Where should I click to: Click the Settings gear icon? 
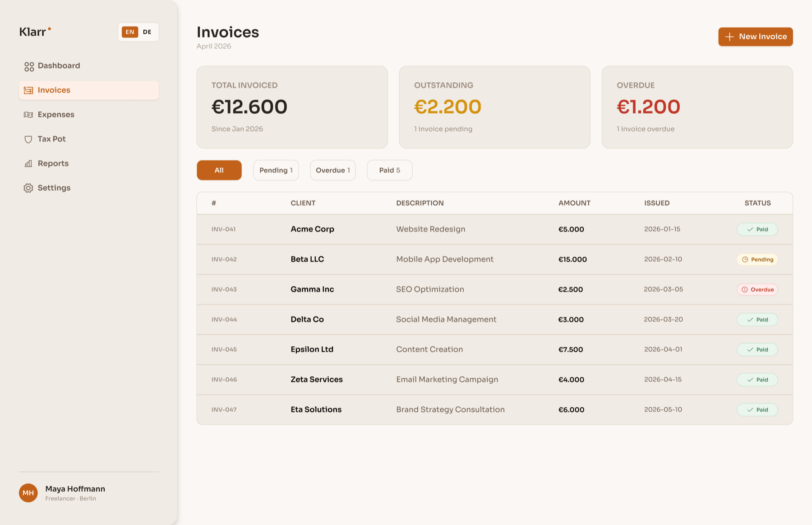click(x=28, y=188)
